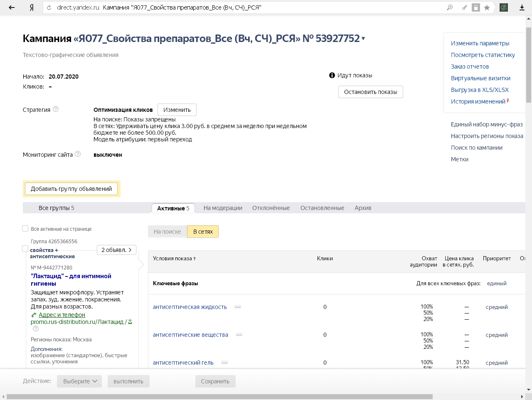Screen dimensions: 532x400
Task: Change средний priority for антисептическая жидкость
Action: coord(497,307)
